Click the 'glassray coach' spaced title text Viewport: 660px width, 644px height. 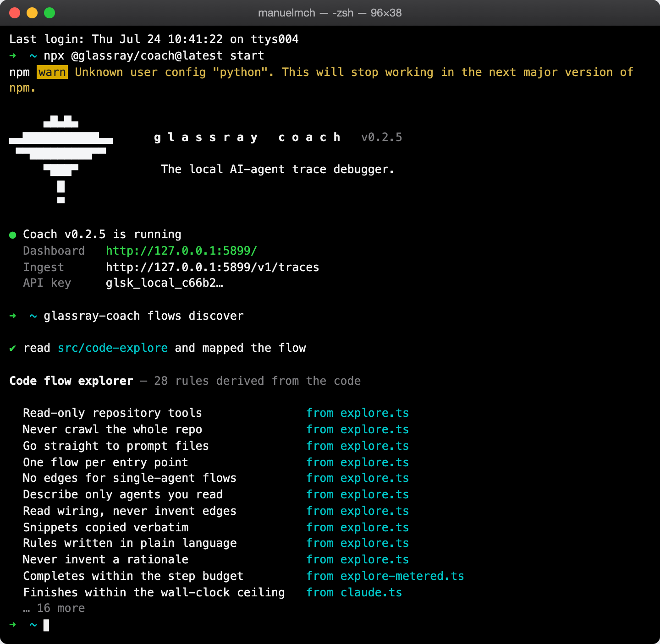click(247, 137)
